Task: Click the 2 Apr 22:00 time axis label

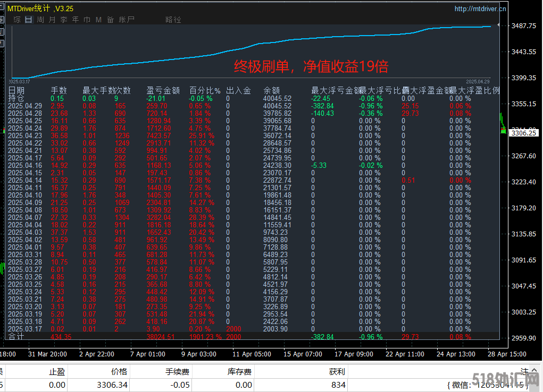Action: [97, 354]
